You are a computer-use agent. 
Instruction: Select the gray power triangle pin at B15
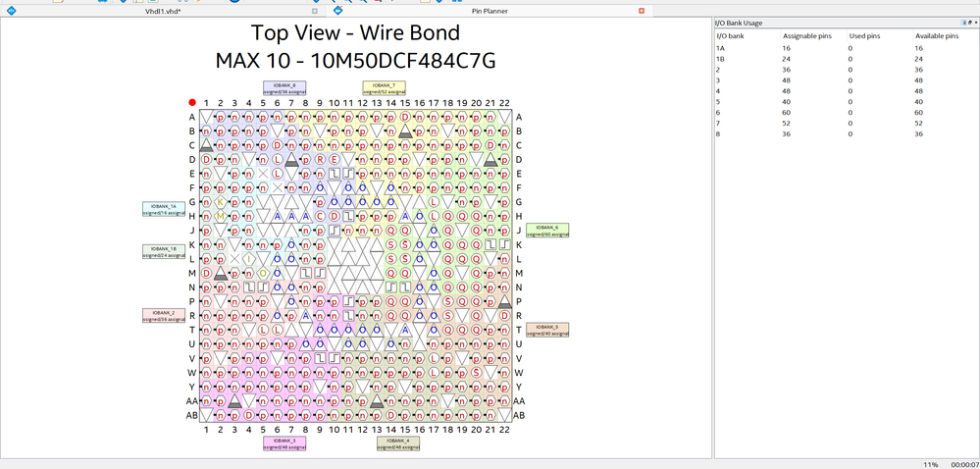[405, 130]
